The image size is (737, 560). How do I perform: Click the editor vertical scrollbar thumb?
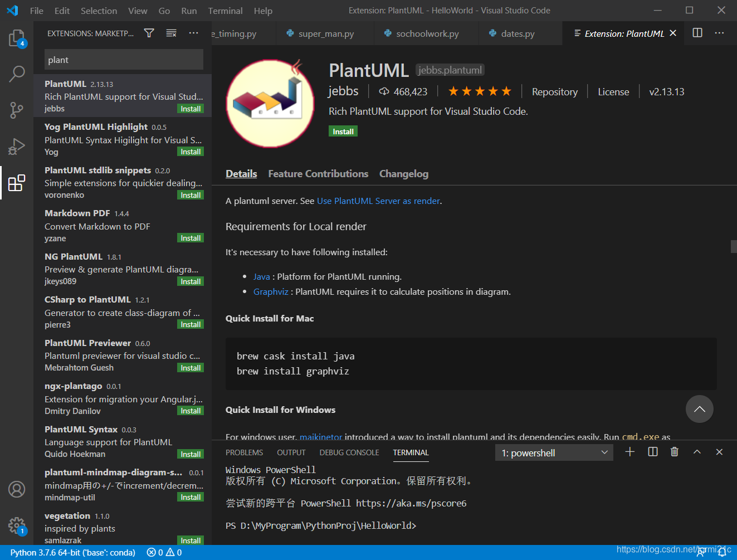pyautogui.click(x=734, y=246)
